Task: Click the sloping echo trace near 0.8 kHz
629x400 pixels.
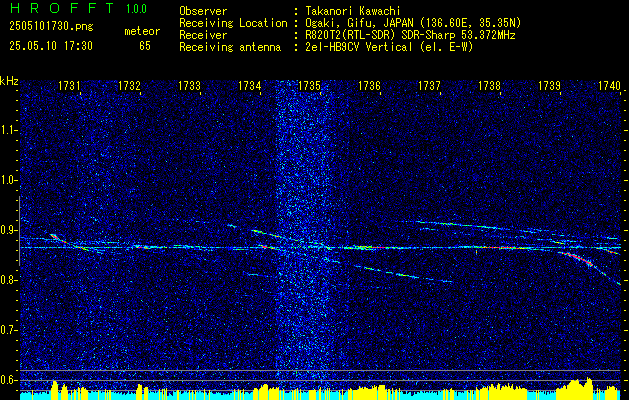Action: pyautogui.click(x=403, y=275)
